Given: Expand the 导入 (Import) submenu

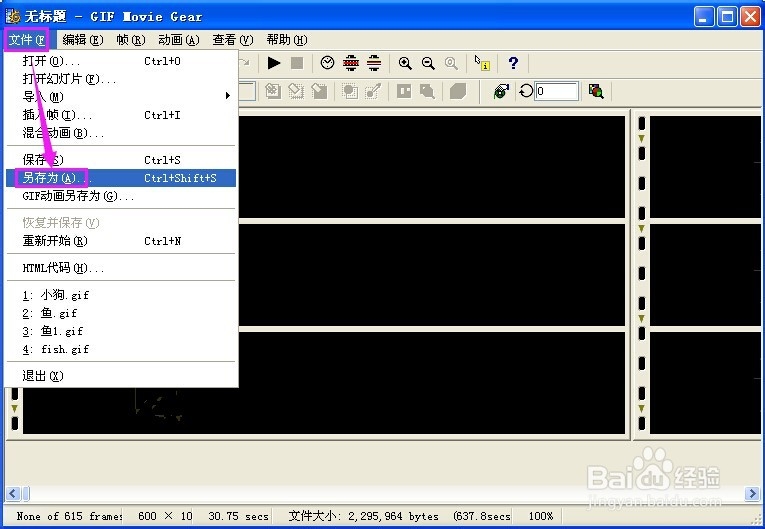Looking at the screenshot, I should click(x=121, y=97).
